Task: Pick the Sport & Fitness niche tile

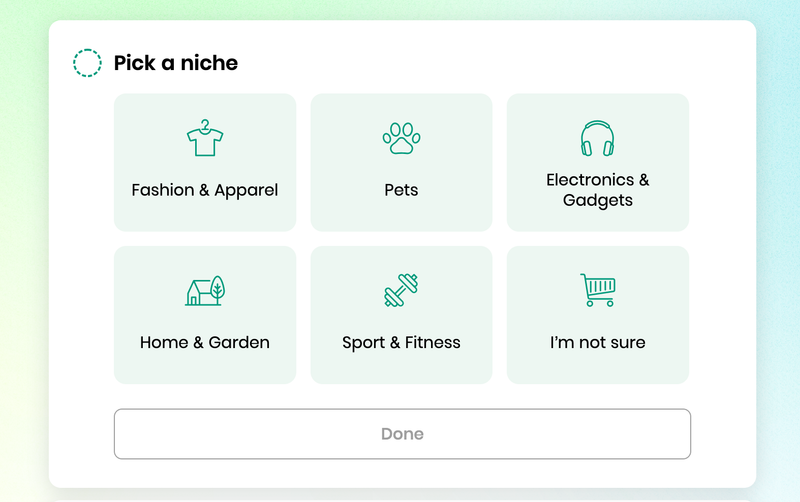Action: point(402,315)
